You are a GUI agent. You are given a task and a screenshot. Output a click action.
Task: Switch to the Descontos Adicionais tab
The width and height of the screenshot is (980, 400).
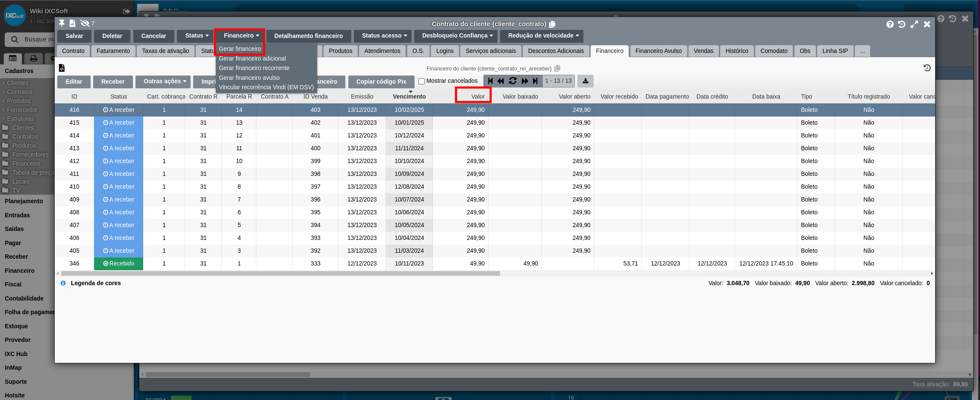point(556,51)
